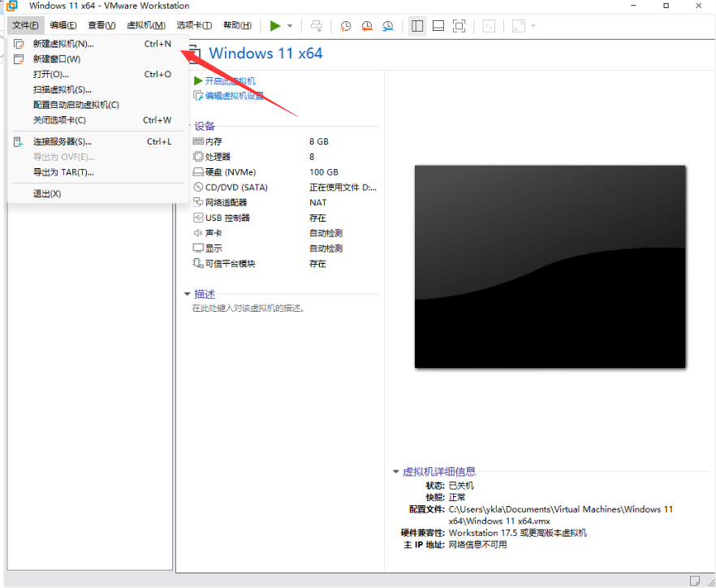Screen dimensions: 716x588
Task: Collapse the 描述 section triangle
Action: click(x=187, y=294)
